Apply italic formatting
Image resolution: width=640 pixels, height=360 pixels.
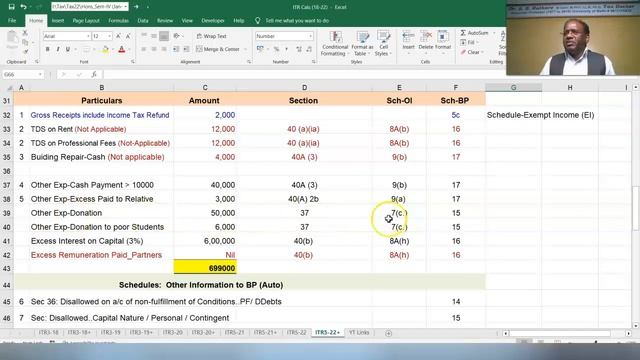point(58,49)
